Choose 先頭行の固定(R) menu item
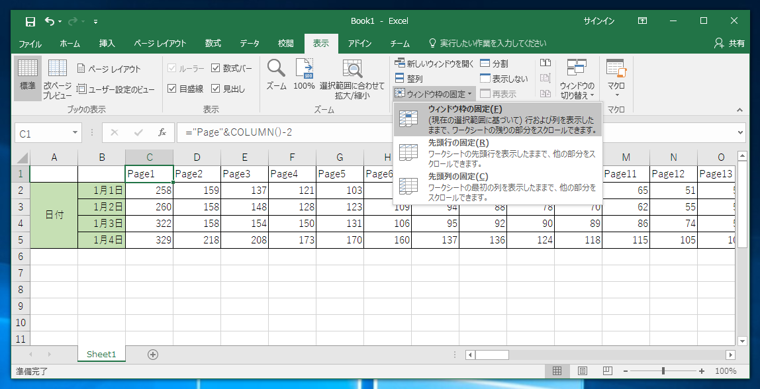 pos(498,152)
